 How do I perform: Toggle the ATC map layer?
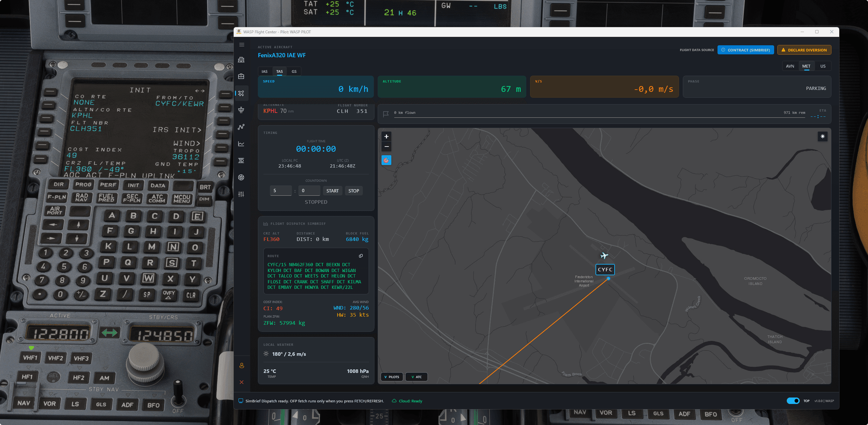coord(417,377)
